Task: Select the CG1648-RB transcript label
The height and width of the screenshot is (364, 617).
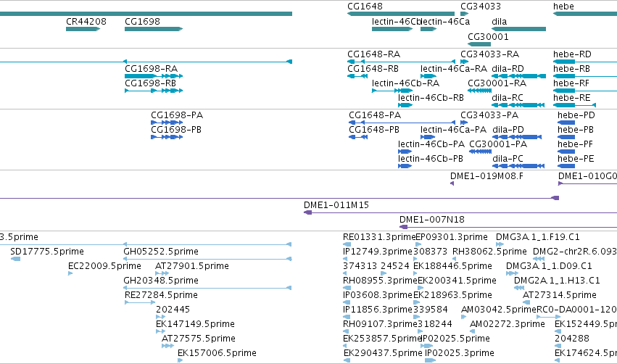Action: pyautogui.click(x=373, y=69)
